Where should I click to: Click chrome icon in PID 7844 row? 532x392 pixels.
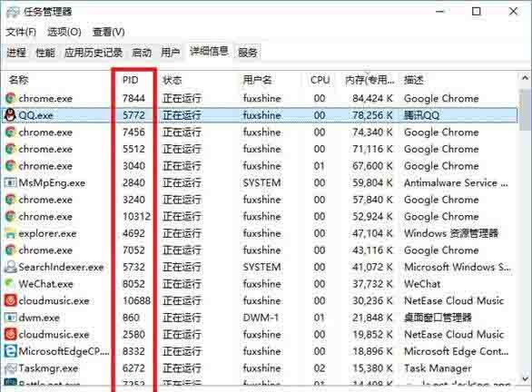[11, 98]
